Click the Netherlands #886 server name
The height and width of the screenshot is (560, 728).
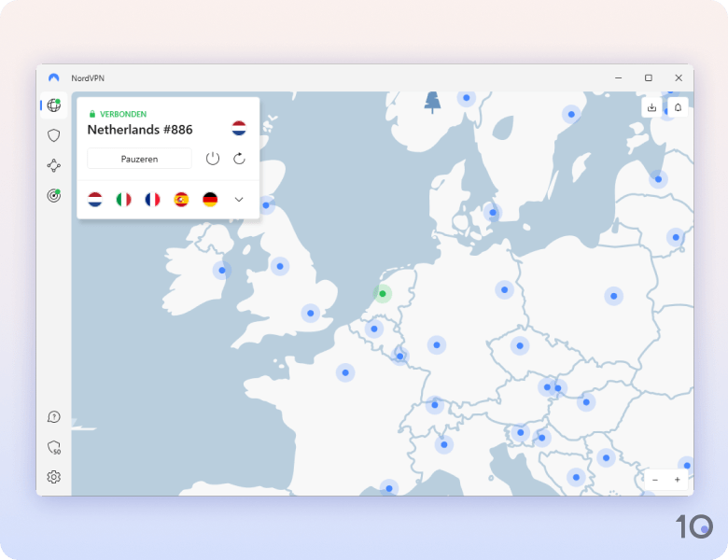coord(140,130)
